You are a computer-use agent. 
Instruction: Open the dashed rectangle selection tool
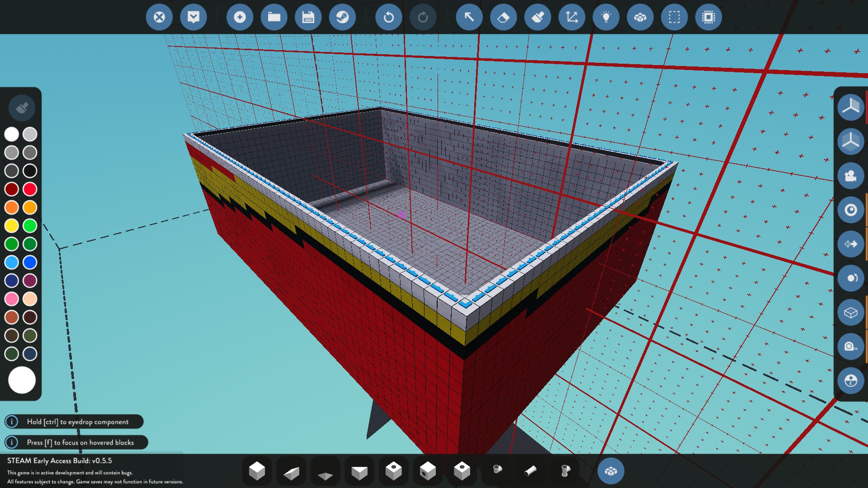[674, 18]
